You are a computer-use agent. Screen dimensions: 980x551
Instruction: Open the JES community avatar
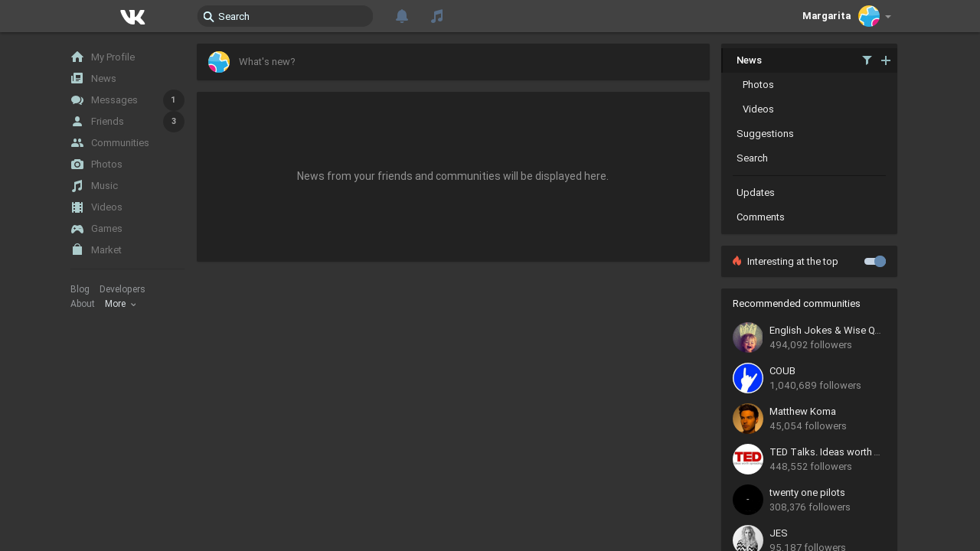click(748, 539)
